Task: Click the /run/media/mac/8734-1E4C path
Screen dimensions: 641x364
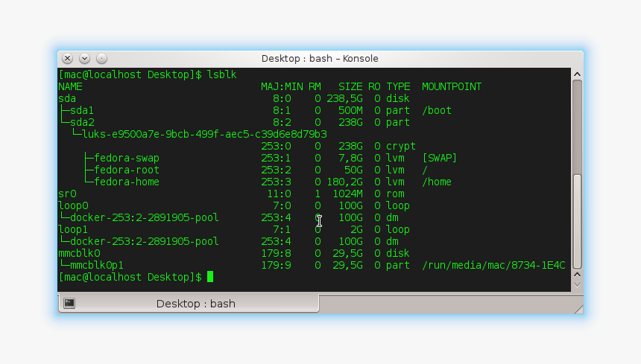Action: (x=493, y=265)
